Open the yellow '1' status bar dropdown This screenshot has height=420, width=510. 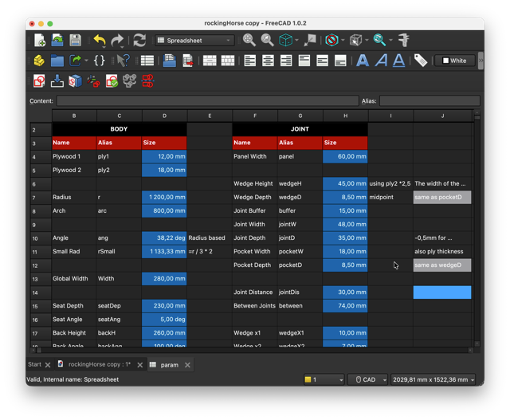(x=324, y=379)
